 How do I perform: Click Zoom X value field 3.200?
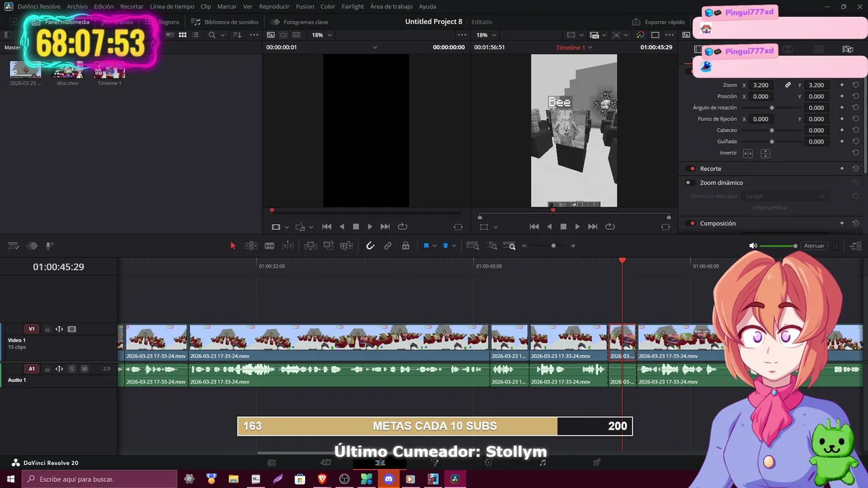[x=762, y=85]
